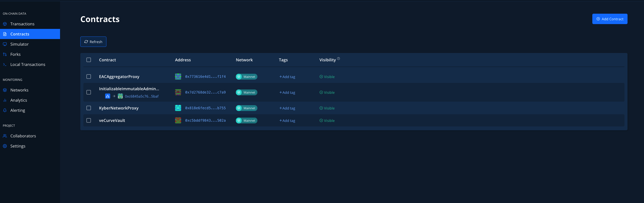Click the EACAggregatorProxy address identicon
The height and width of the screenshot is (203, 644).
pos(178,77)
